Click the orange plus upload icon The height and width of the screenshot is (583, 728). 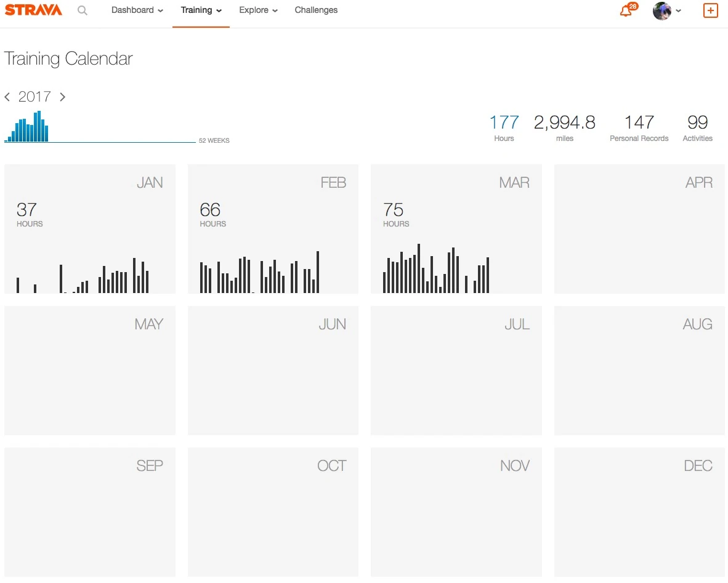tap(710, 10)
